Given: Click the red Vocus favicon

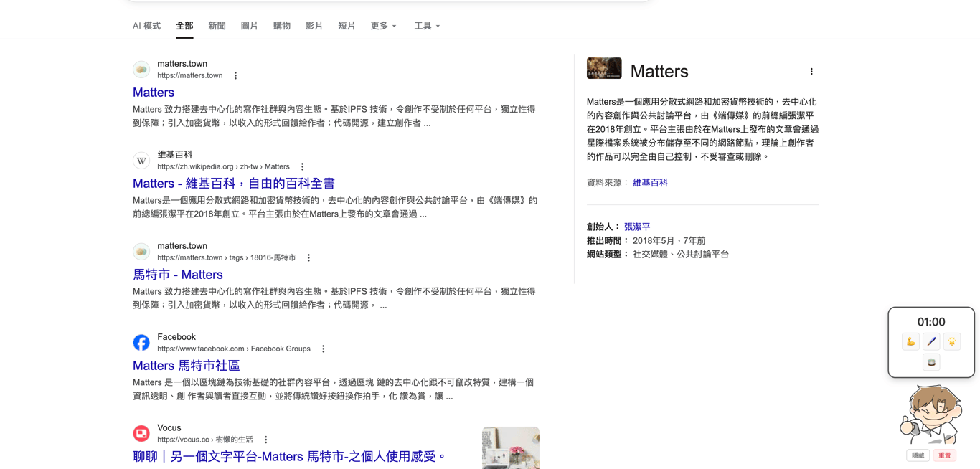Looking at the screenshot, I should (x=141, y=434).
